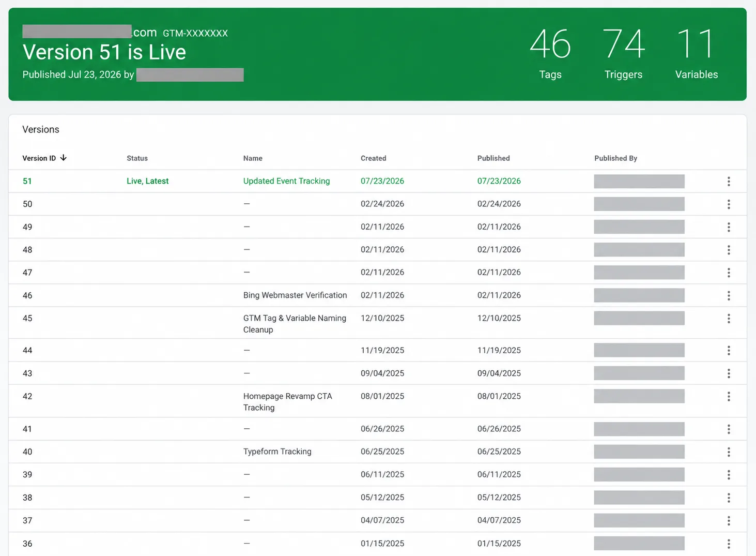Open version 51 by its ID

[27, 182]
